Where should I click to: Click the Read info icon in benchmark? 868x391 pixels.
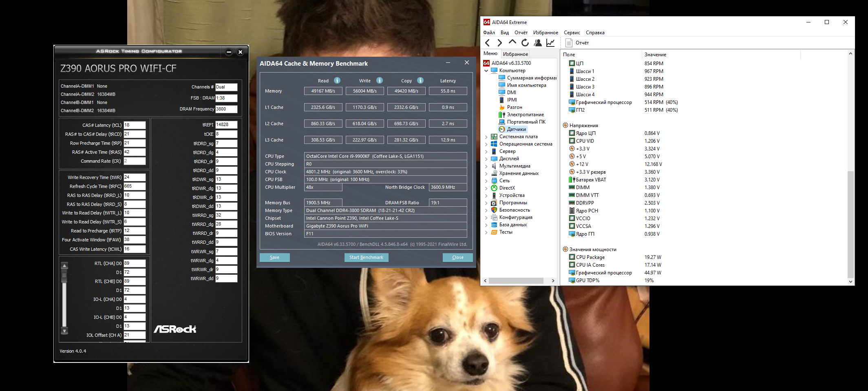pyautogui.click(x=337, y=80)
